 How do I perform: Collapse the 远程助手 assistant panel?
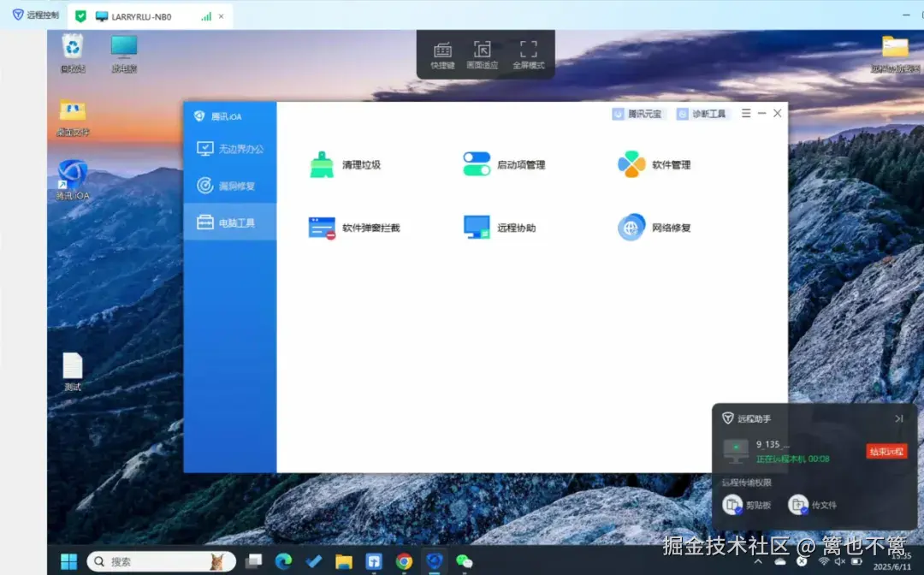[898, 418]
